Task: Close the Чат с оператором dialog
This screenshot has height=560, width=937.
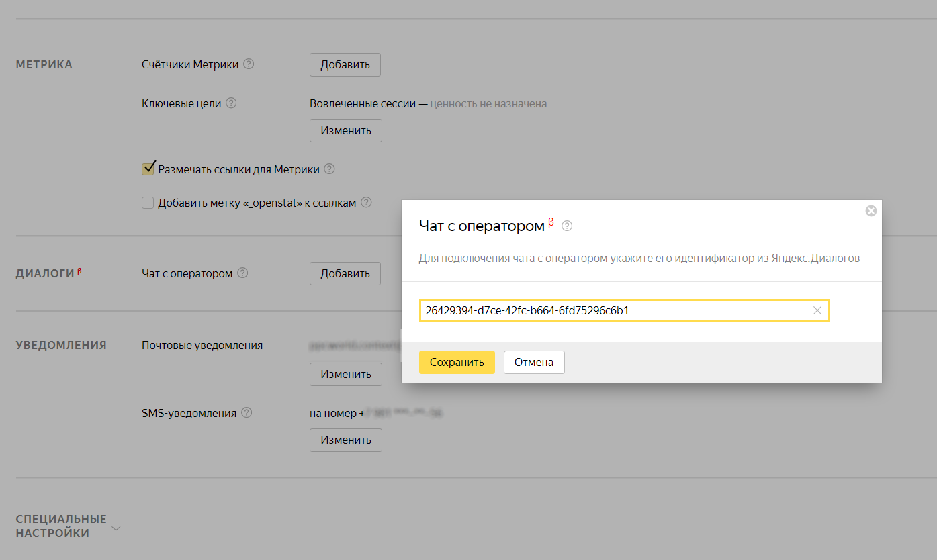Action: click(x=871, y=211)
